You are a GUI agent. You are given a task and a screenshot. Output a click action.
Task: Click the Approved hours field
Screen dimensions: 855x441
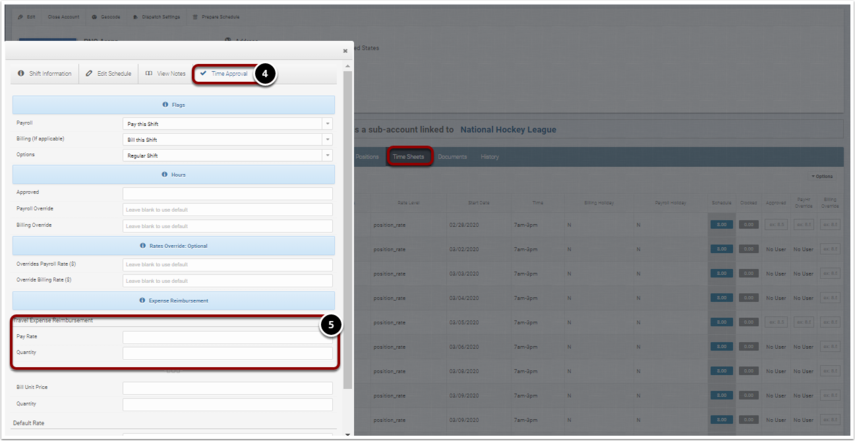[x=227, y=194]
